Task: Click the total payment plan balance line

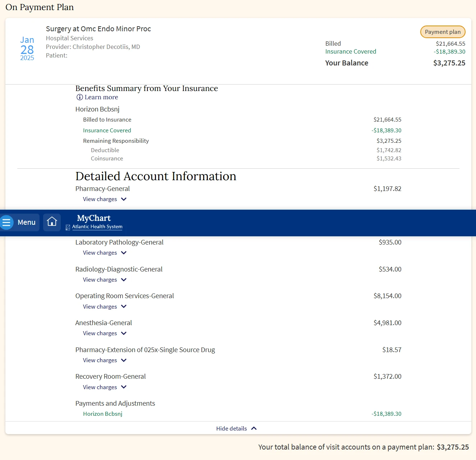Action: point(363,447)
